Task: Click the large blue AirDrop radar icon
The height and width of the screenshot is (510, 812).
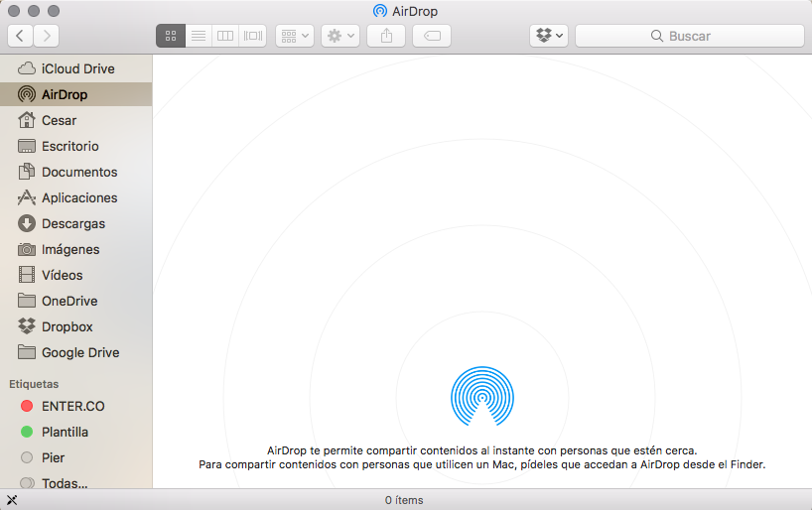Action: (x=482, y=397)
